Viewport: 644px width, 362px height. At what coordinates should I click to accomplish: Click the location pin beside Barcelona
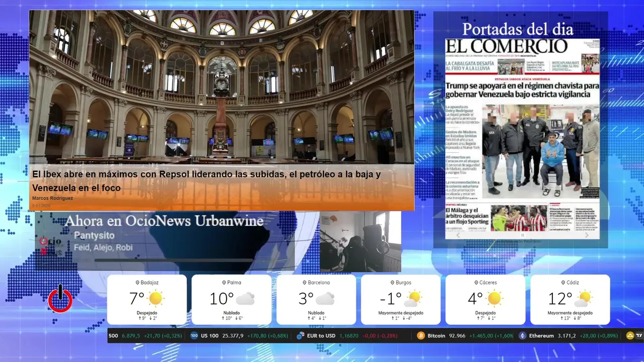(x=305, y=283)
